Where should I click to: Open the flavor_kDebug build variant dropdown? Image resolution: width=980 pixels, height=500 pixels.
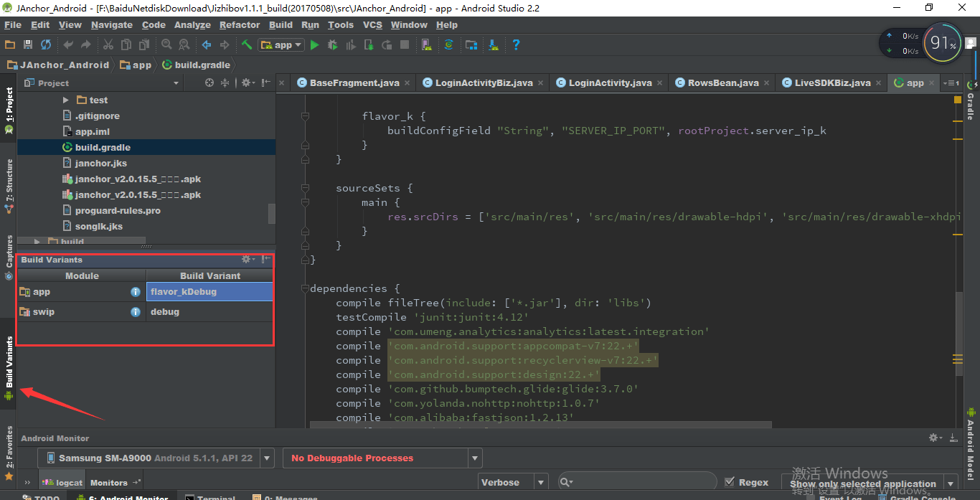pyautogui.click(x=209, y=291)
